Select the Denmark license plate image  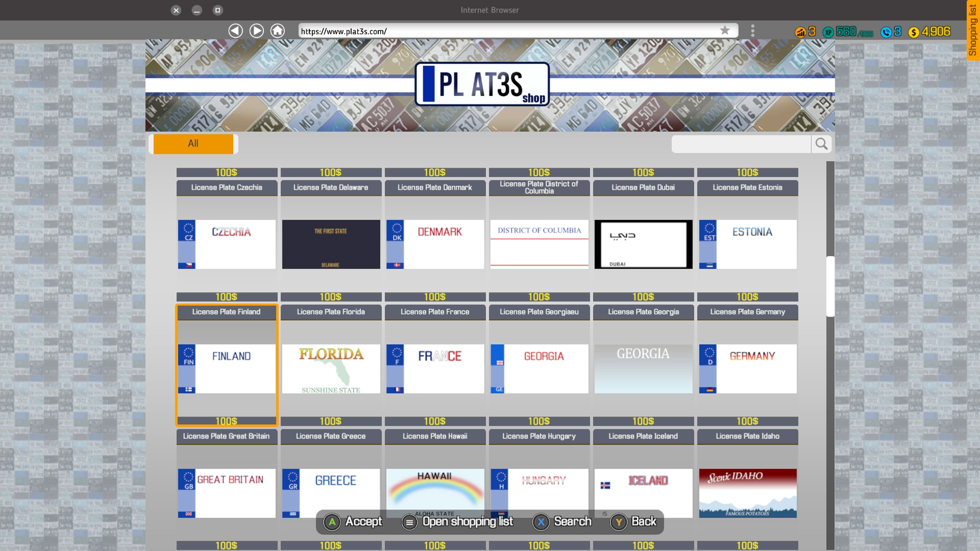pos(435,244)
